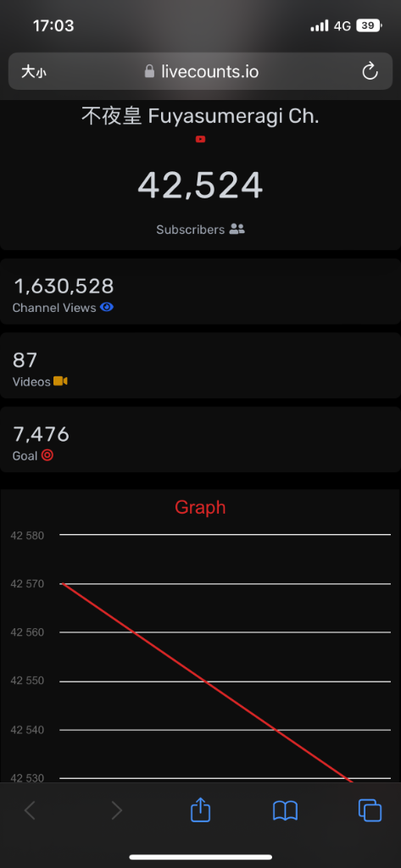Open the bookmarks book icon
This screenshot has width=401, height=868.
285,811
